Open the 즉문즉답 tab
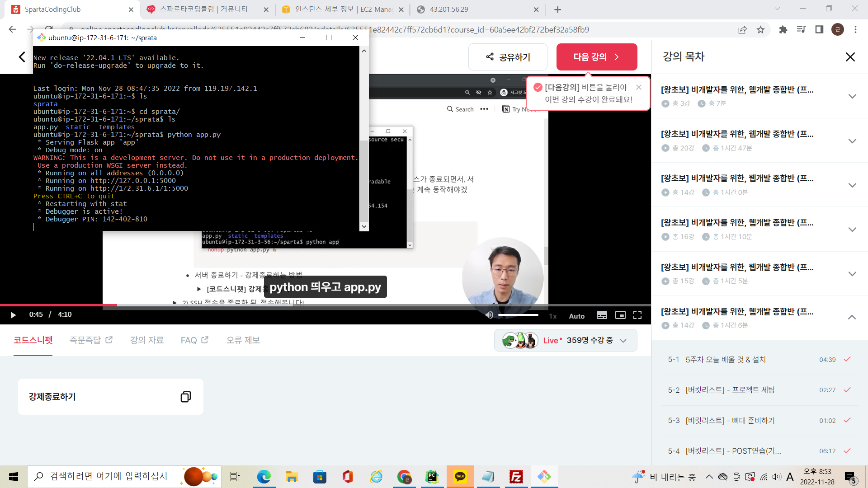Image resolution: width=868 pixels, height=488 pixels. (91, 340)
